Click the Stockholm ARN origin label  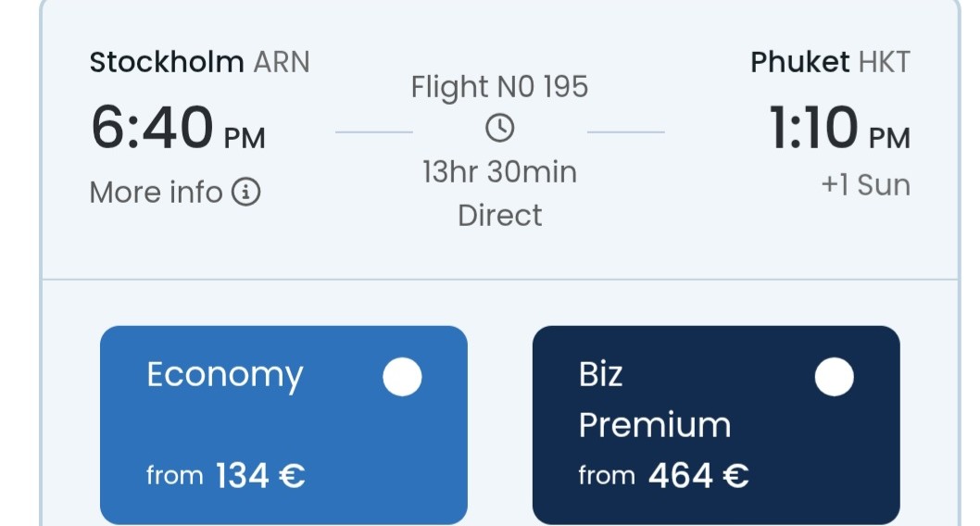199,62
